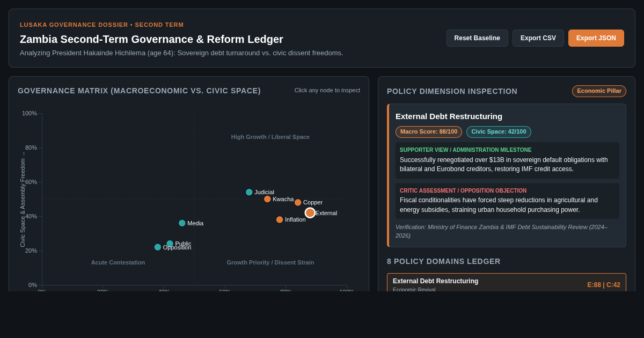Click the Policy Dimension Inspection heading
The height and width of the screenshot is (338, 644).
click(452, 91)
